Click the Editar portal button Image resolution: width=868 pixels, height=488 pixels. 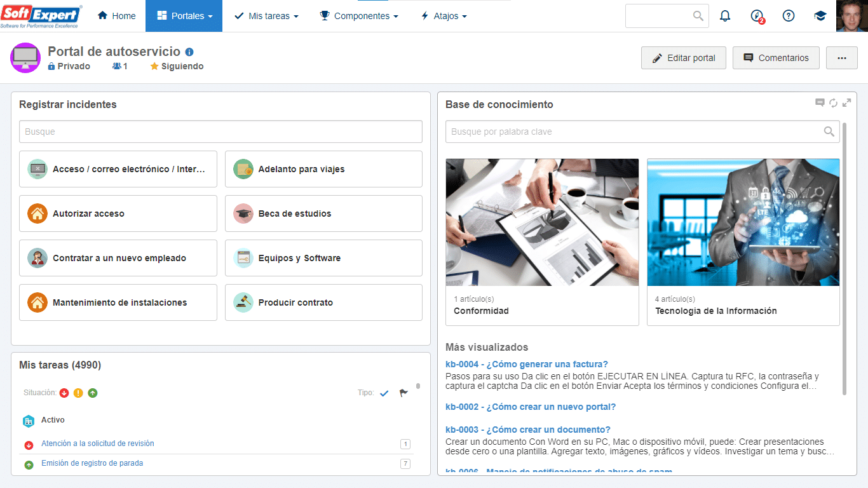pos(684,58)
